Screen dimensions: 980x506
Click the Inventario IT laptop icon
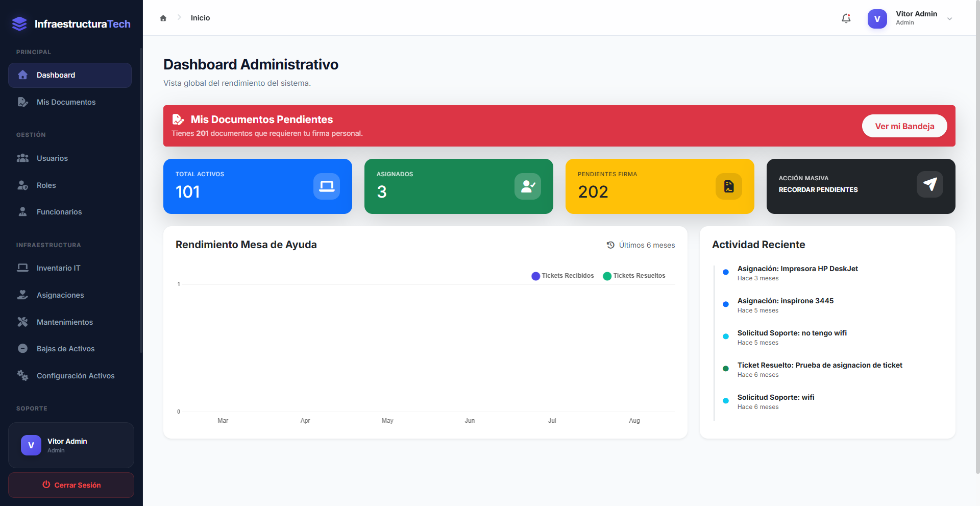(x=22, y=268)
